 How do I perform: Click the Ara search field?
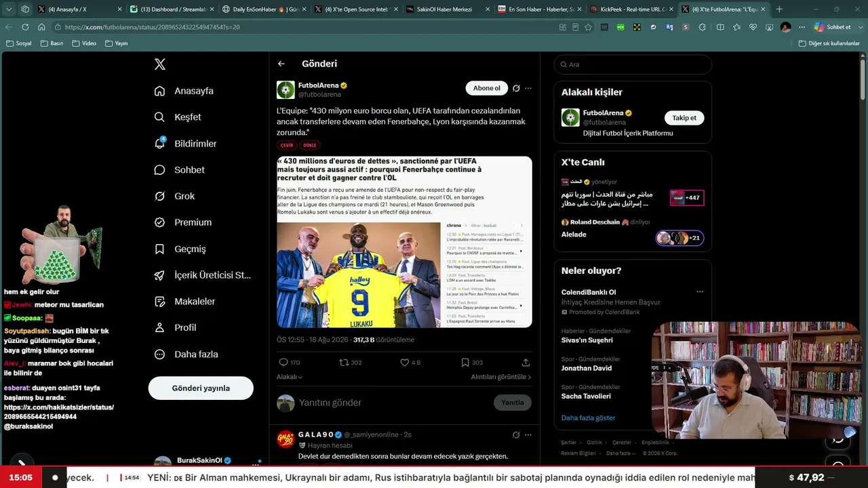coord(633,64)
